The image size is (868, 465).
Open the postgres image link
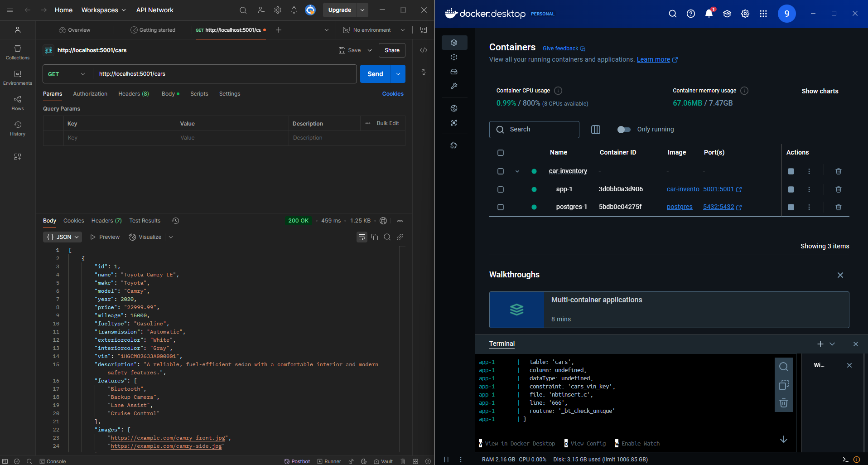(680, 207)
